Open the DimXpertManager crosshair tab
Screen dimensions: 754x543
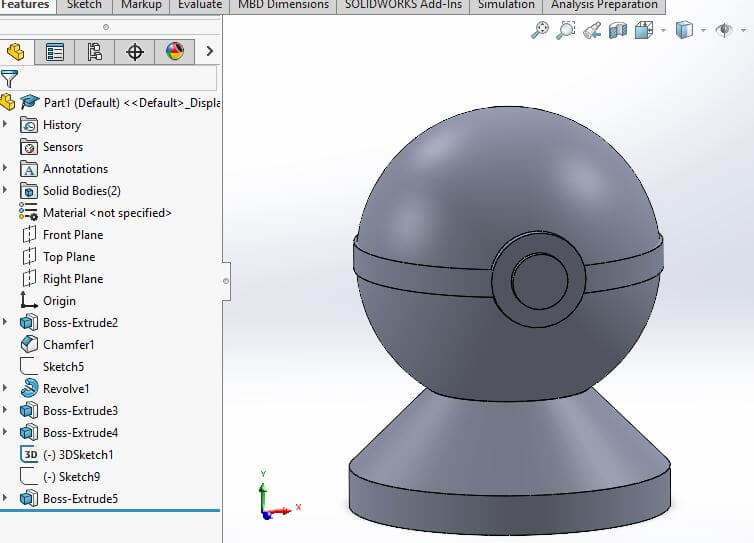pos(135,51)
